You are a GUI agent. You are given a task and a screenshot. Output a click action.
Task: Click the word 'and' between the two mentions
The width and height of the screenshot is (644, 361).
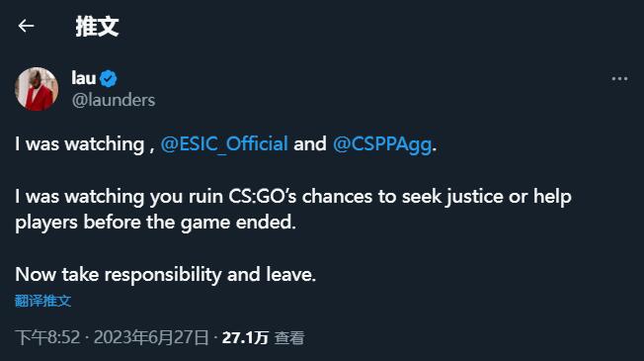(310, 144)
